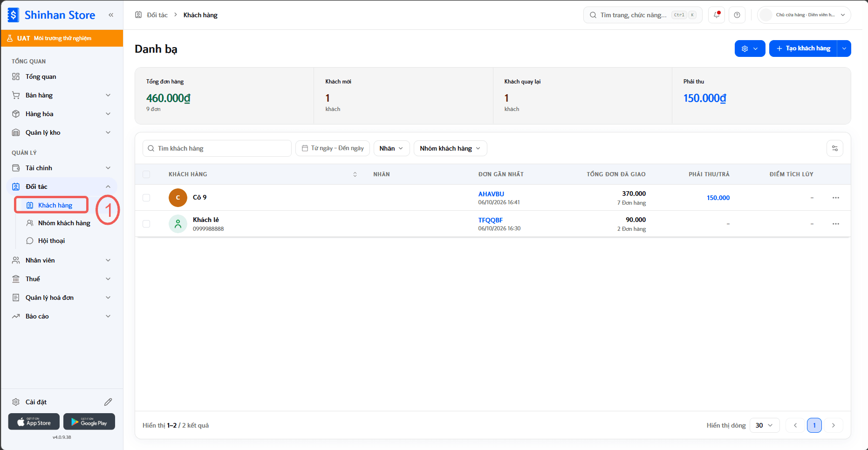Select page 1 in pagination
Viewport: 868px width, 450px height.
coord(814,425)
